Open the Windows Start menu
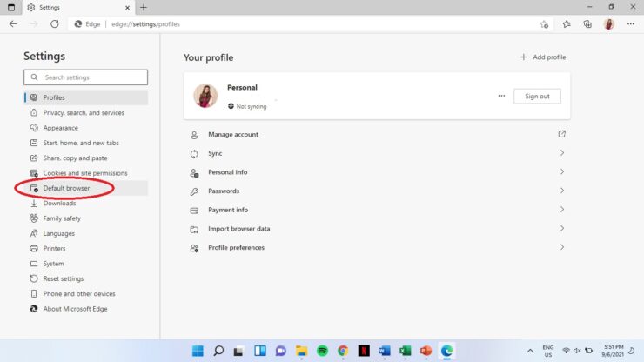 click(198, 351)
